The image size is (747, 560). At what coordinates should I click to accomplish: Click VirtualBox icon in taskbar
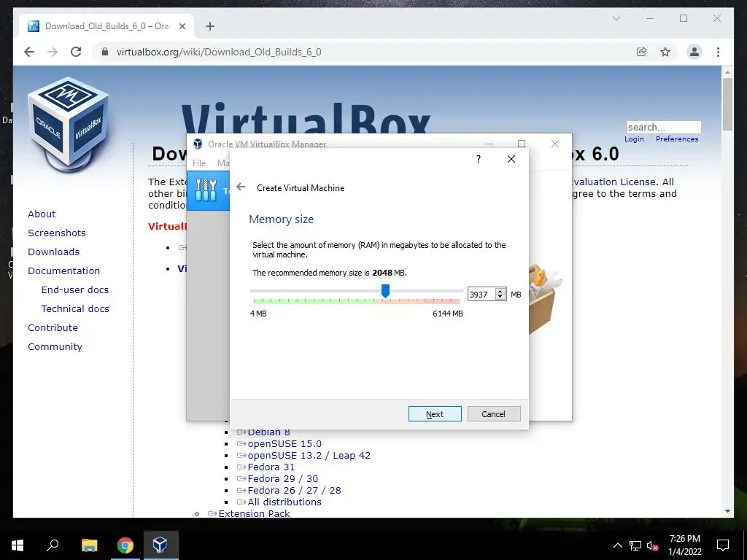160,545
